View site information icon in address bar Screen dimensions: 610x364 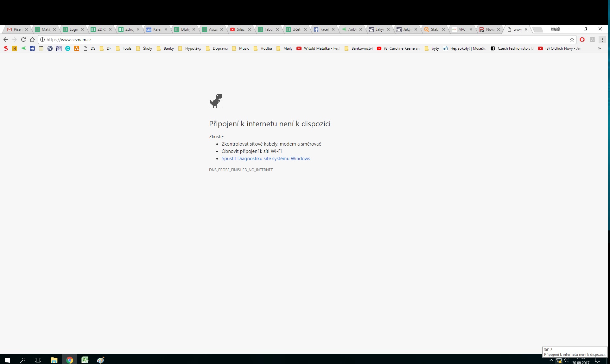[x=42, y=40]
